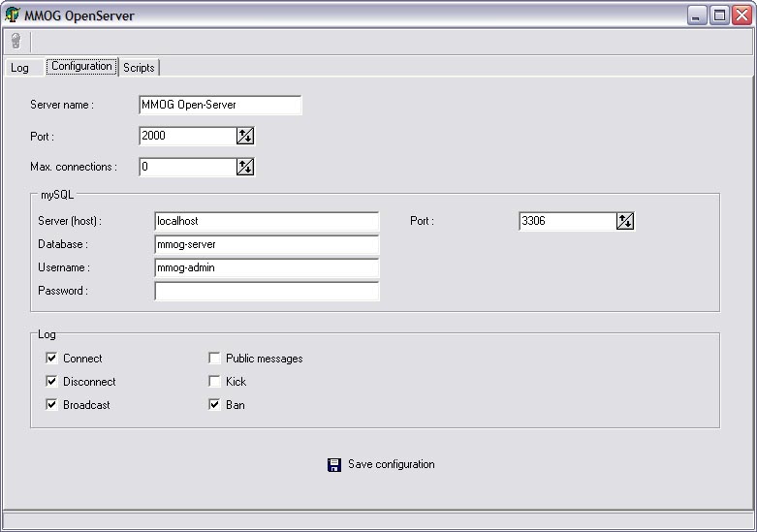
Task: Uncheck the Ban log checkbox
Action: click(214, 405)
